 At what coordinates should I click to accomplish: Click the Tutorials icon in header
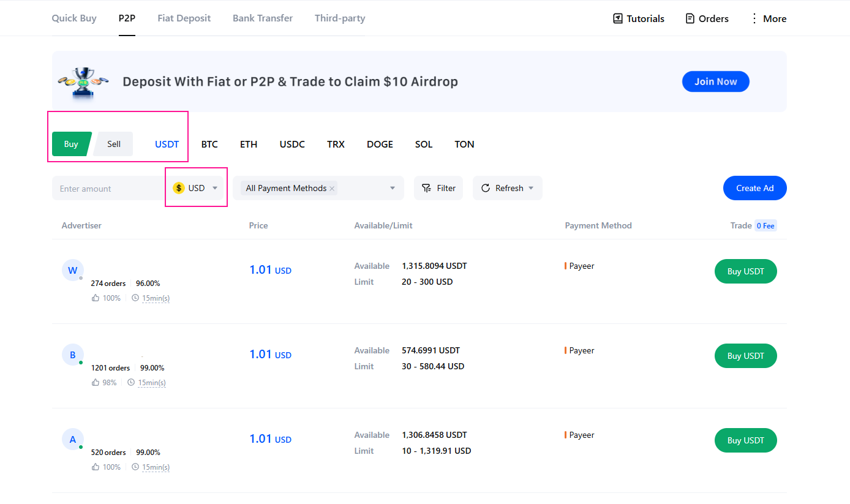618,18
